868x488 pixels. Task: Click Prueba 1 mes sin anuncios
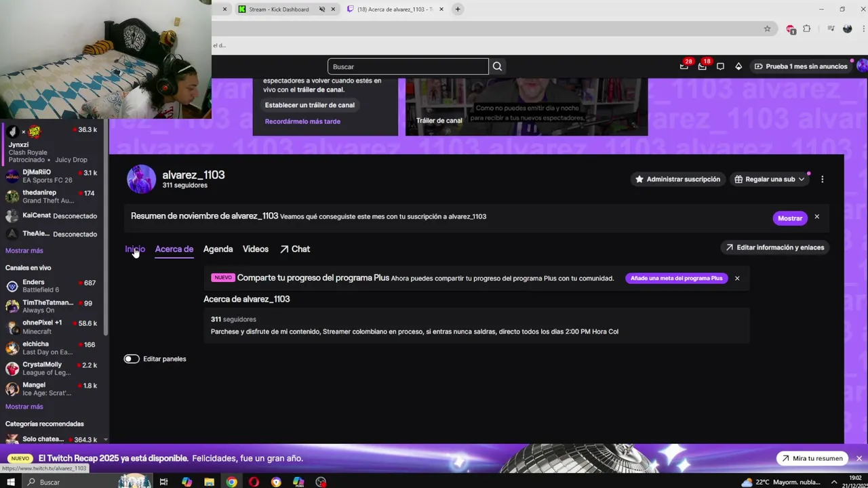pyautogui.click(x=801, y=66)
